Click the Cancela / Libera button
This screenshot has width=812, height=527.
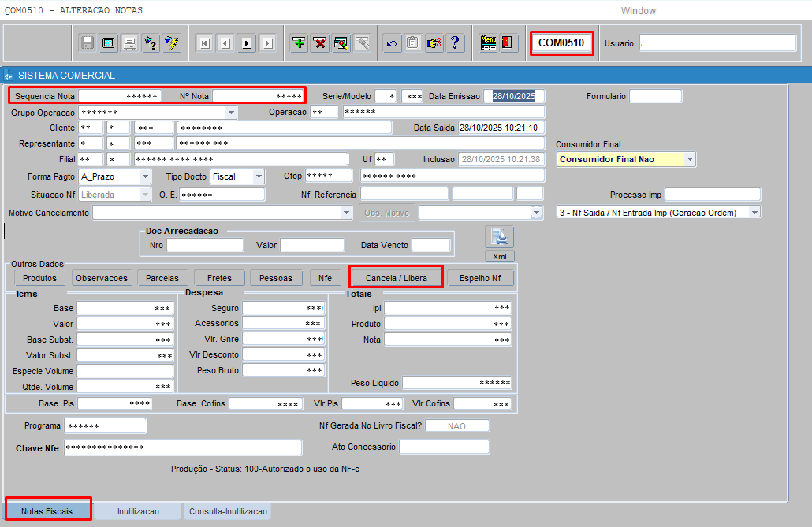point(396,278)
